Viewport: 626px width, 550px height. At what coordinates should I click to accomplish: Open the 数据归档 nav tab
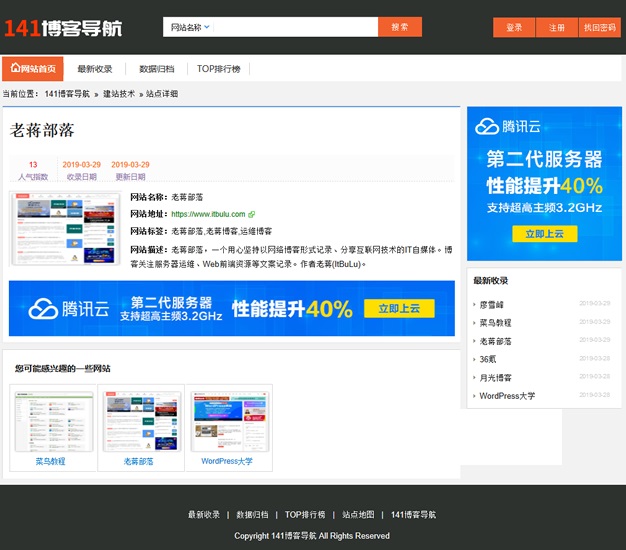coord(156,69)
